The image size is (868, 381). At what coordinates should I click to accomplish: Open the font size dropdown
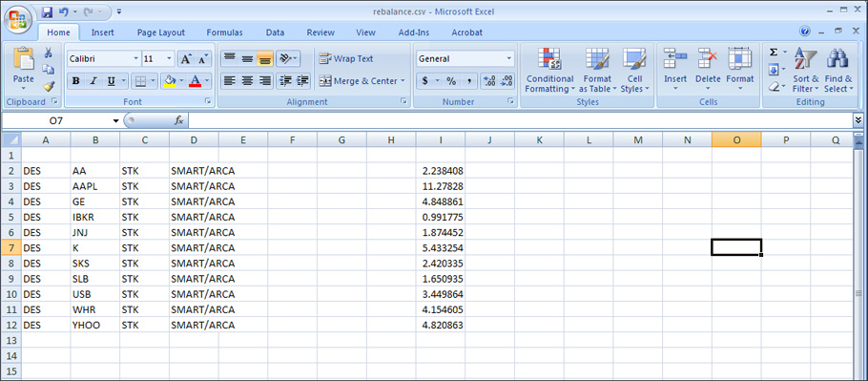(x=170, y=58)
